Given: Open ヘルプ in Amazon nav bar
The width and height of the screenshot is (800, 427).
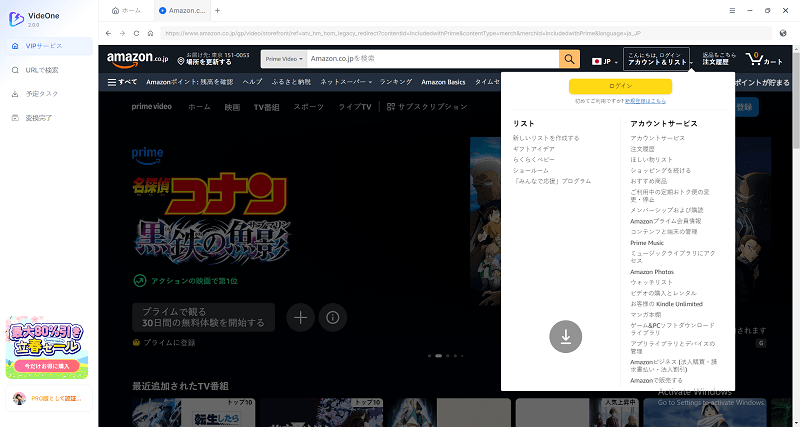Looking at the screenshot, I should (253, 82).
